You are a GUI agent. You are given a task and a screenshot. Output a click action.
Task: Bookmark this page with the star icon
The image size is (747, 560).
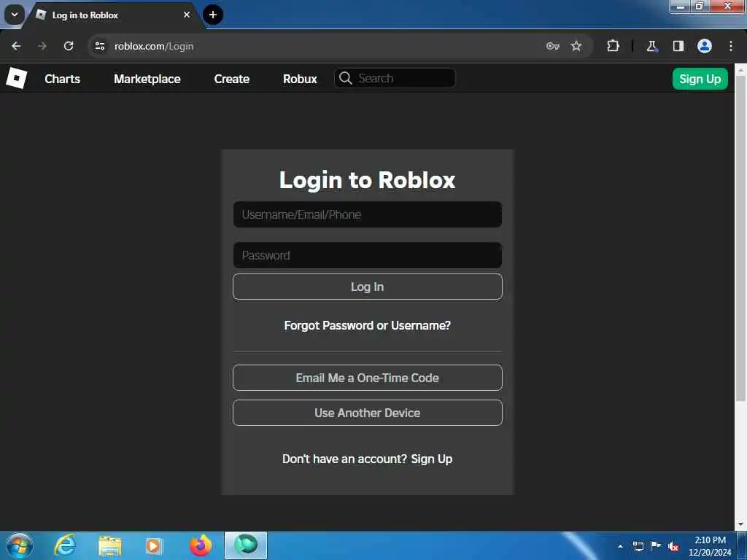pyautogui.click(x=576, y=46)
